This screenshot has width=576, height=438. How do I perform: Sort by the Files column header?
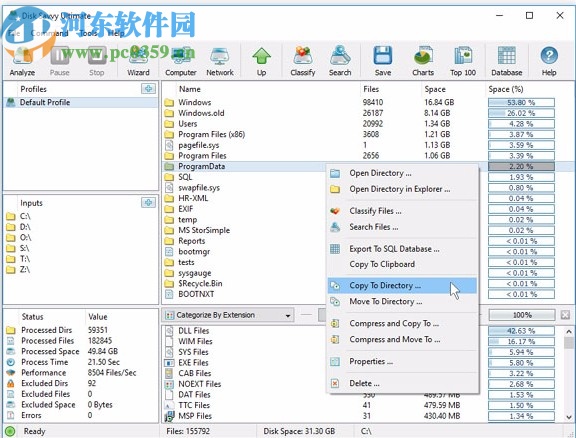pyautogui.click(x=371, y=89)
